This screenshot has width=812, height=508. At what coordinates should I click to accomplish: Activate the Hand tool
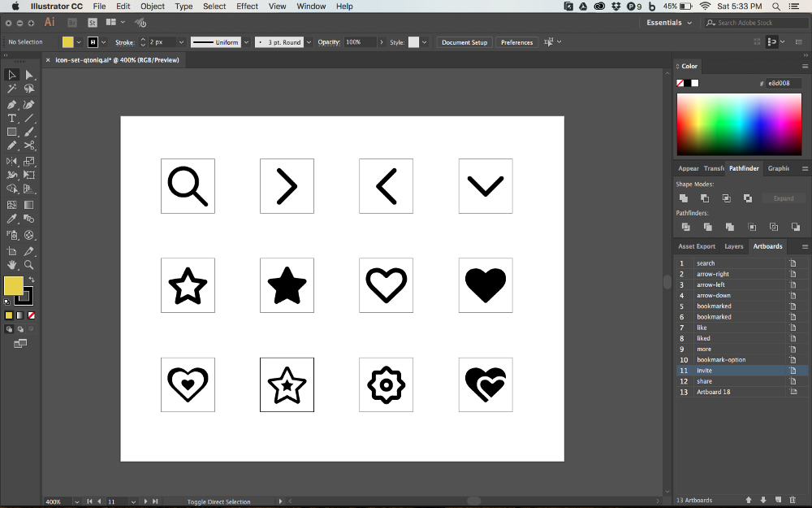12,265
